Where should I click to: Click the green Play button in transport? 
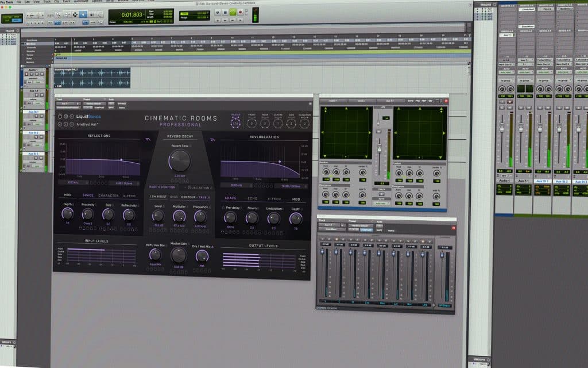233,13
